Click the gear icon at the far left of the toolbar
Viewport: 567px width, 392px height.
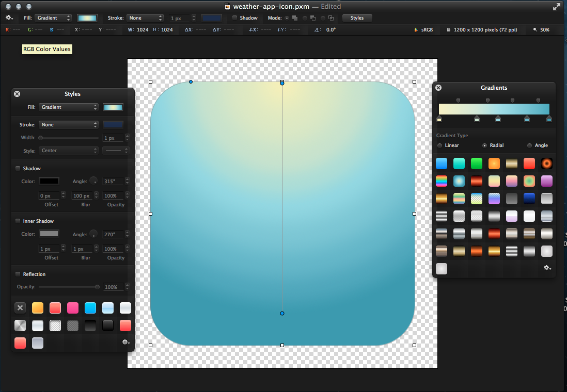pos(9,17)
